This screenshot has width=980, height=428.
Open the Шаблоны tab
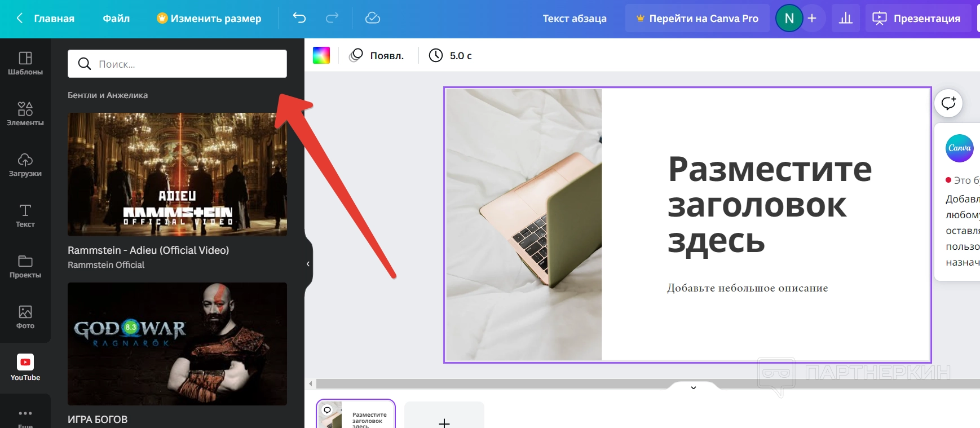25,64
